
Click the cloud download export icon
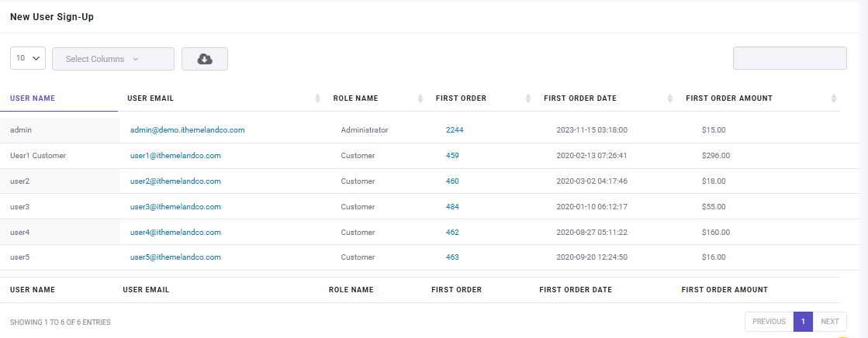(x=205, y=59)
